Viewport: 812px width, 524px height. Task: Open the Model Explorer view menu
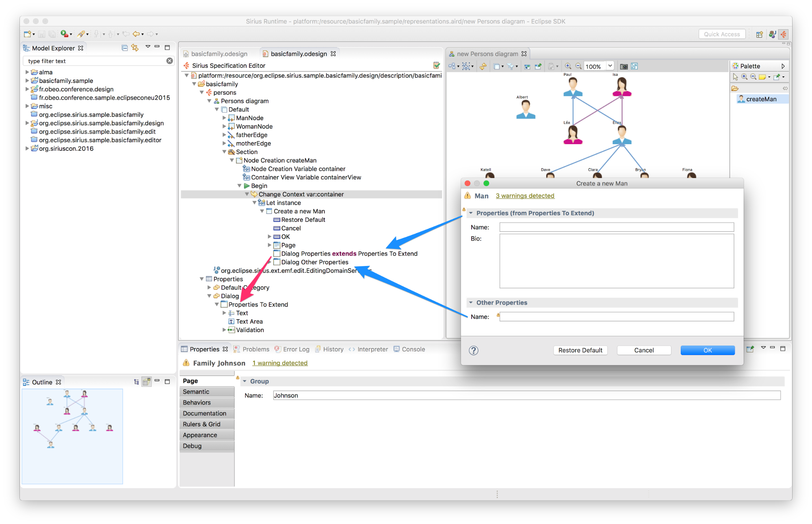(x=148, y=47)
